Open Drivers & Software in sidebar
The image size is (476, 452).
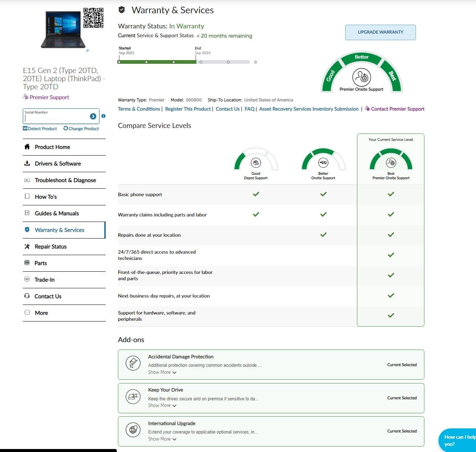58,164
